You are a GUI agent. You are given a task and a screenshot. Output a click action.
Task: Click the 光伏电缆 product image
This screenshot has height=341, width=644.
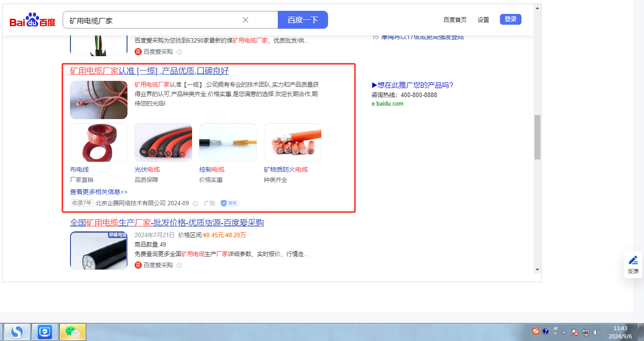pos(163,142)
